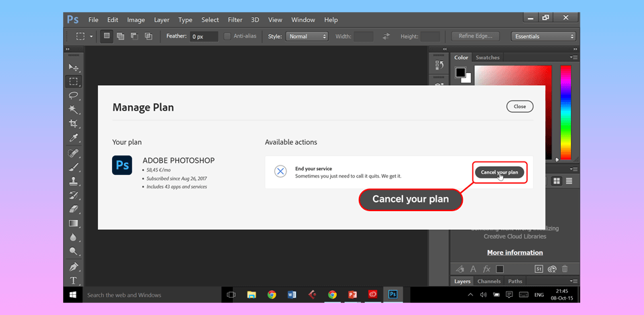The width and height of the screenshot is (644, 315).
Task: Open the File menu
Action: tap(93, 19)
